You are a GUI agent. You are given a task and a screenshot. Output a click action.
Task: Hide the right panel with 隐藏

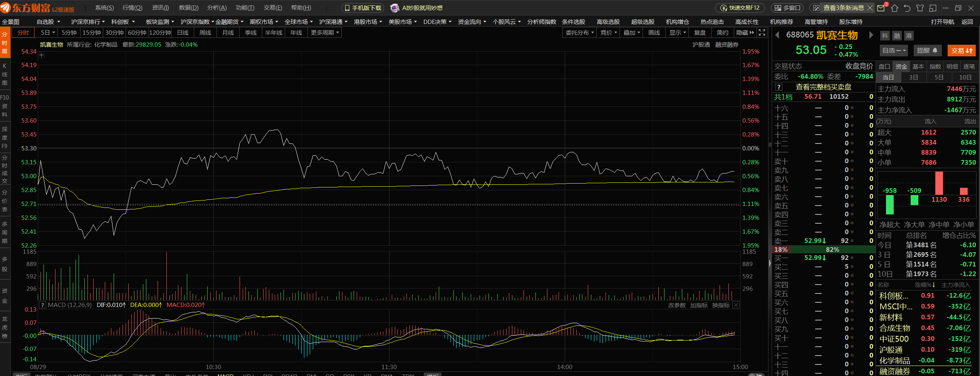coord(745,32)
